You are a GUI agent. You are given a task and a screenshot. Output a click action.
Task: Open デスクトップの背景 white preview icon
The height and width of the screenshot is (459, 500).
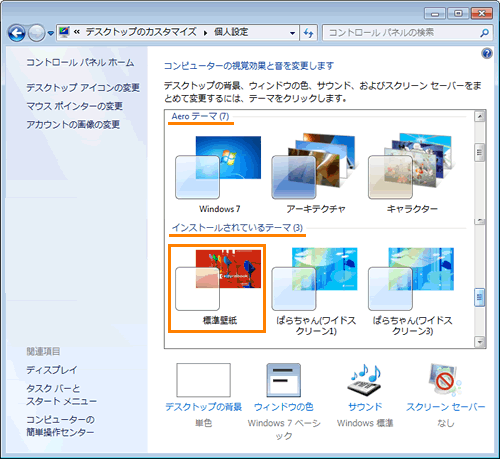(x=203, y=380)
